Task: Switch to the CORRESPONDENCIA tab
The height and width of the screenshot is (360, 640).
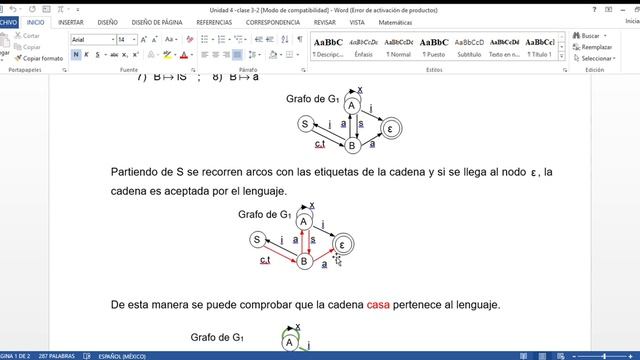Action: [x=273, y=22]
